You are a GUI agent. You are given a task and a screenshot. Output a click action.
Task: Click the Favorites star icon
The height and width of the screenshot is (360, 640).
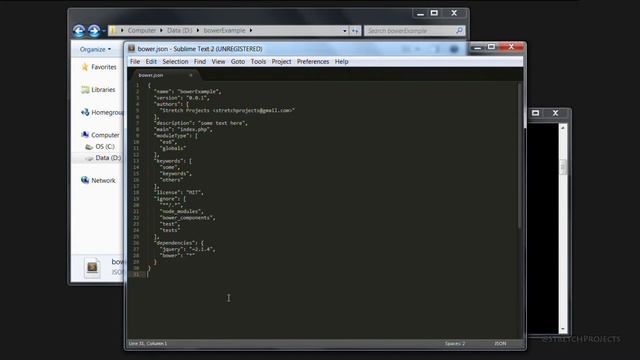click(x=84, y=67)
